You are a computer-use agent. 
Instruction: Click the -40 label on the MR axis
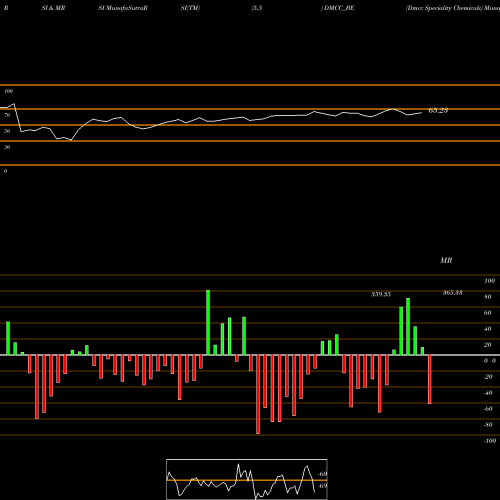488,393
